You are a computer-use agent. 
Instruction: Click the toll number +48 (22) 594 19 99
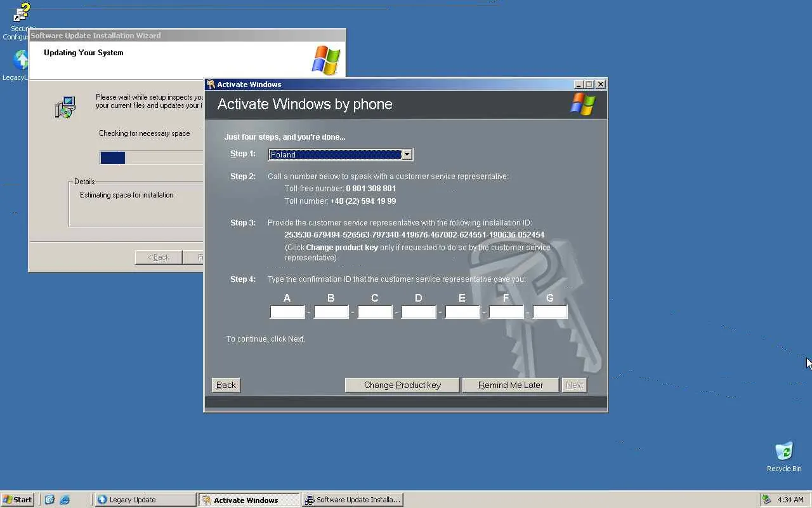[x=363, y=201]
